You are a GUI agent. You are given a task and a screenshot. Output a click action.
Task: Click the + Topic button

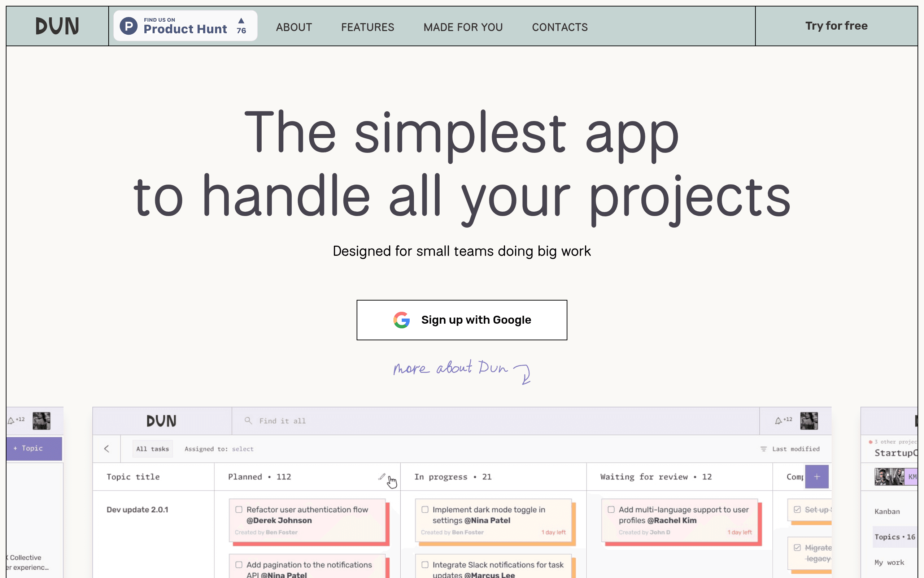tap(34, 448)
